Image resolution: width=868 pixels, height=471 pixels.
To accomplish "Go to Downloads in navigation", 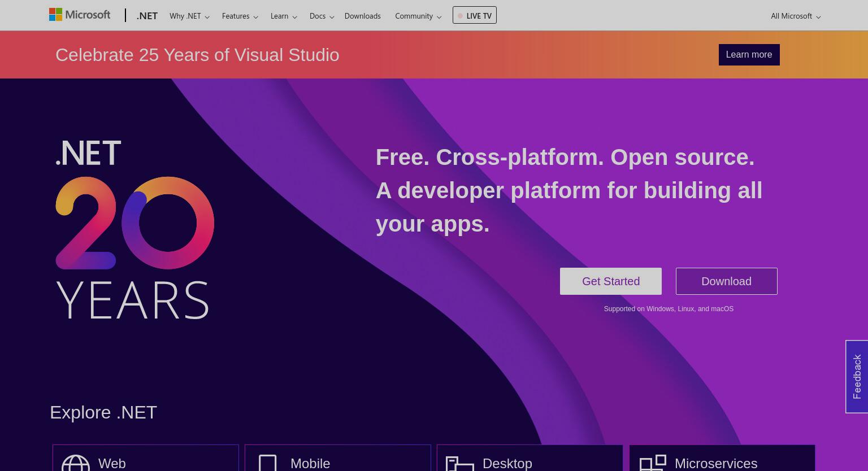I will [362, 16].
